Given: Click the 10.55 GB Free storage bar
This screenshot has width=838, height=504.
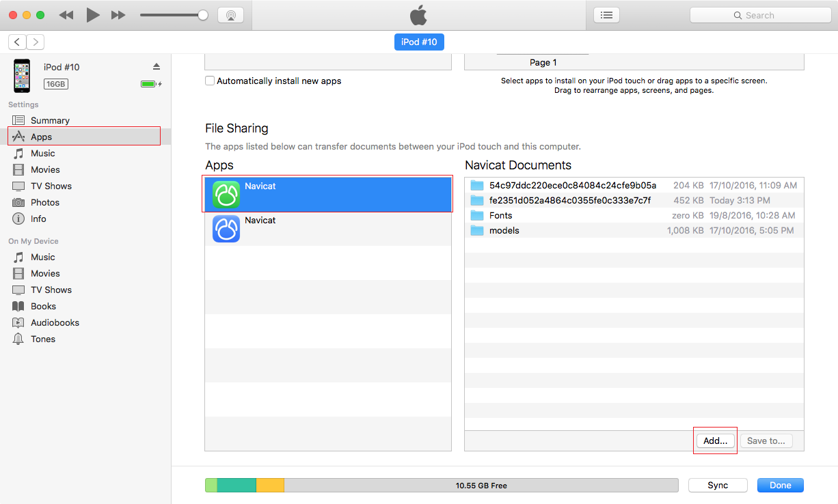Looking at the screenshot, I should pyautogui.click(x=481, y=485).
